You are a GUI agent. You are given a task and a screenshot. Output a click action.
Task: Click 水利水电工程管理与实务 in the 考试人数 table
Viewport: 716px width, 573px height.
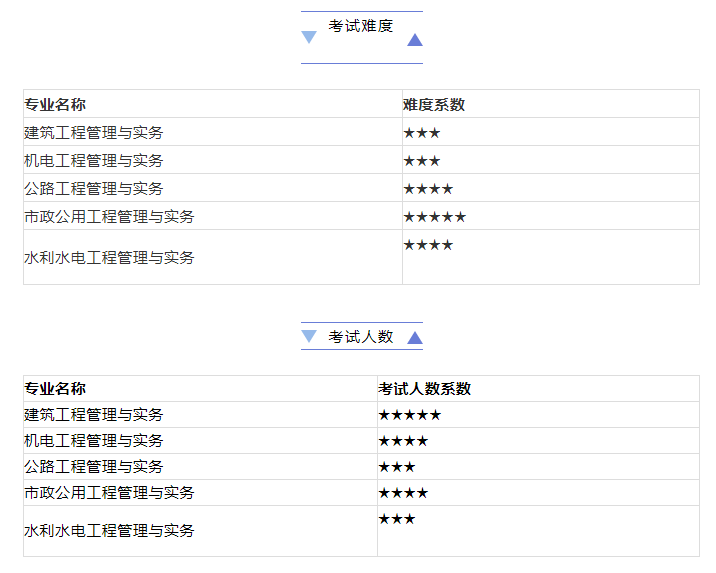109,531
